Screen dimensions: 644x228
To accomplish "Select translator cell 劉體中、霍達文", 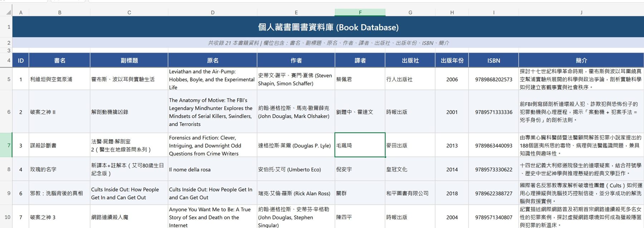I will pos(360,112).
